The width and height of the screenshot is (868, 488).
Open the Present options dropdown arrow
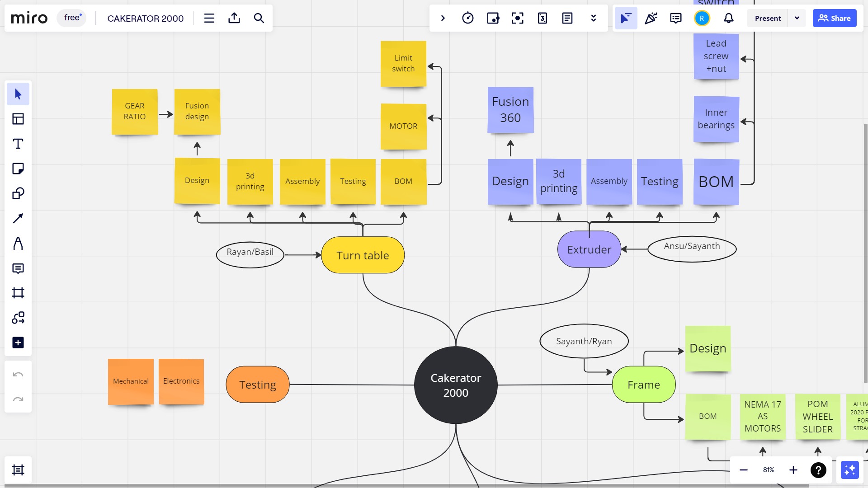pyautogui.click(x=797, y=18)
